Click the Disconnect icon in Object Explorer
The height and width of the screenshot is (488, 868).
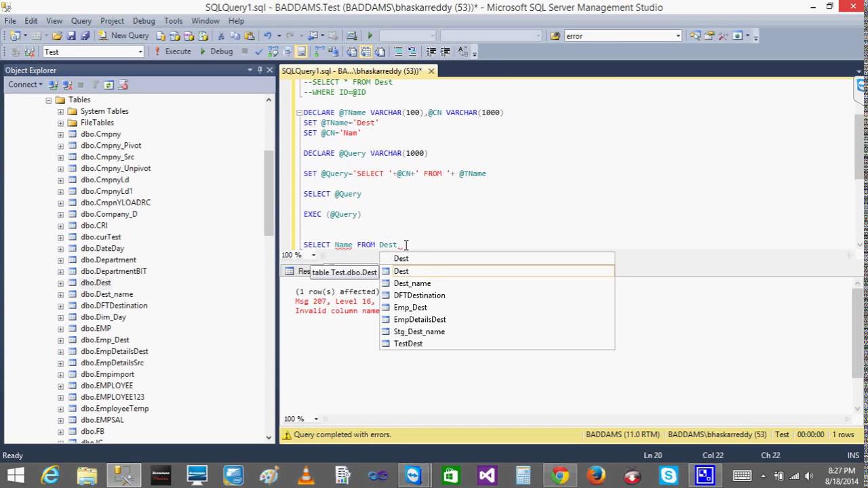point(67,85)
